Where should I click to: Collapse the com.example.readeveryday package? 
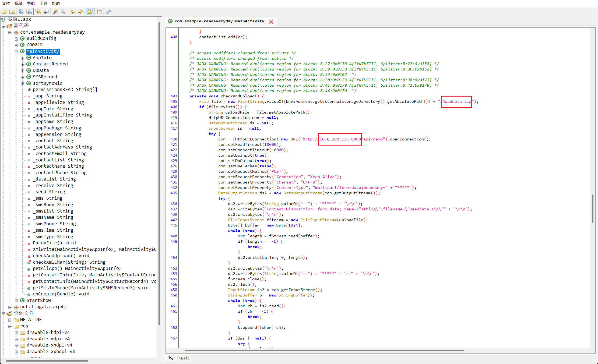[x=10, y=32]
